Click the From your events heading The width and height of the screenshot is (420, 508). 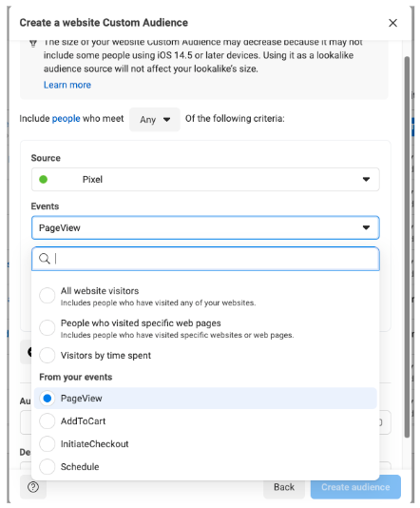[x=76, y=377]
